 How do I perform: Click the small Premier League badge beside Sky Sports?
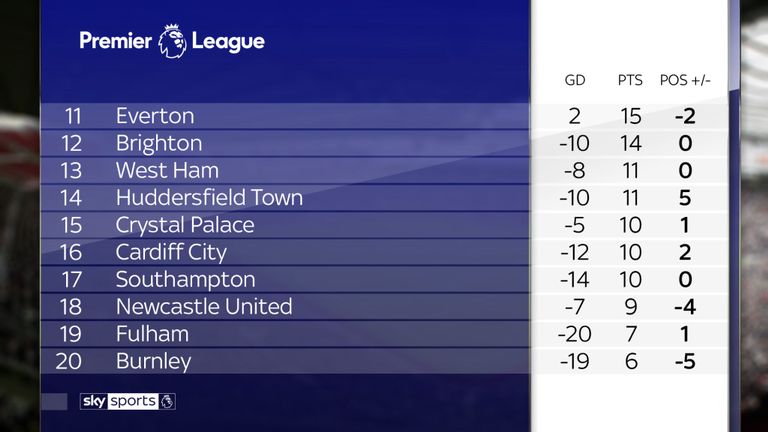[x=168, y=401]
